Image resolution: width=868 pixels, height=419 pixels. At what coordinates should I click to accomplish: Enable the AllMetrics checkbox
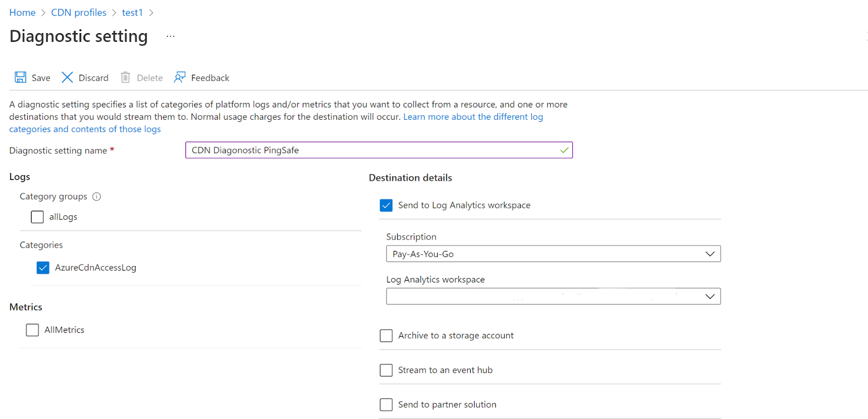[x=33, y=330]
